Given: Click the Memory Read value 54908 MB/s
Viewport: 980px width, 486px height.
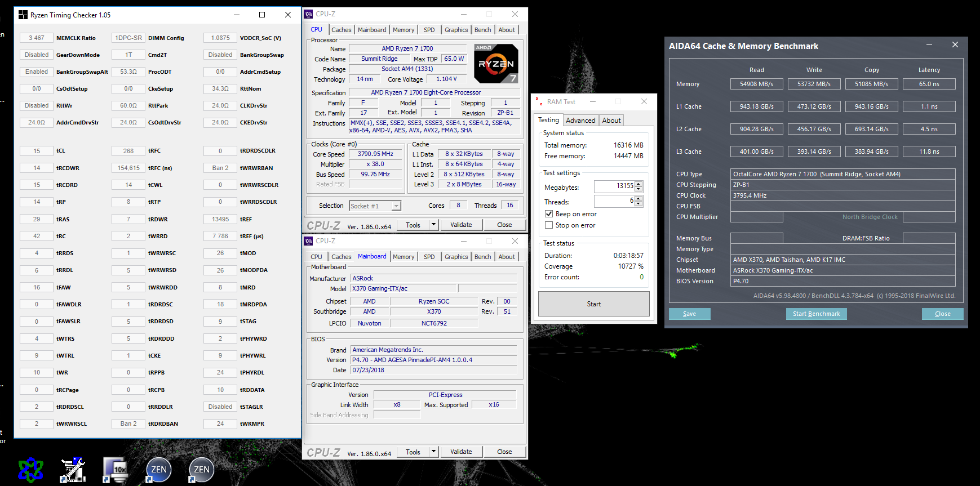Looking at the screenshot, I should (x=756, y=84).
